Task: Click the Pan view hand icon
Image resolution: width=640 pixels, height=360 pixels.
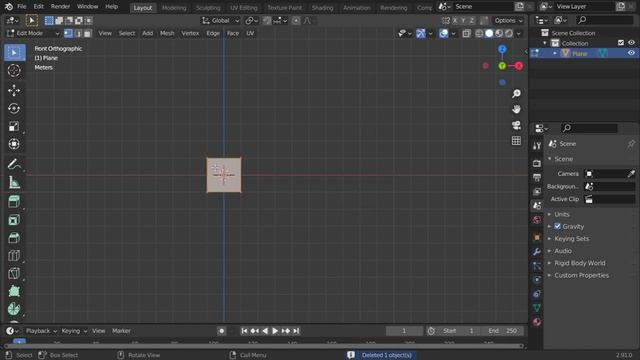Action: tap(516, 109)
